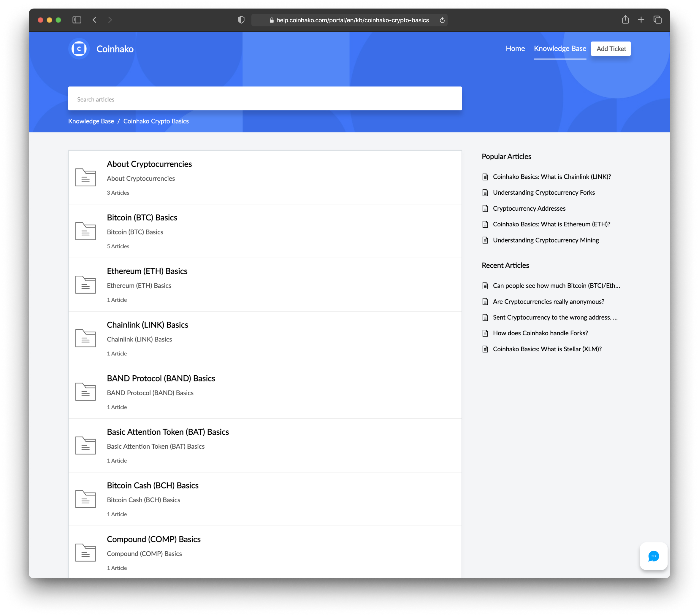
Task: Click the Bitcoin (BTC) Basics folder icon
Action: coord(85,231)
